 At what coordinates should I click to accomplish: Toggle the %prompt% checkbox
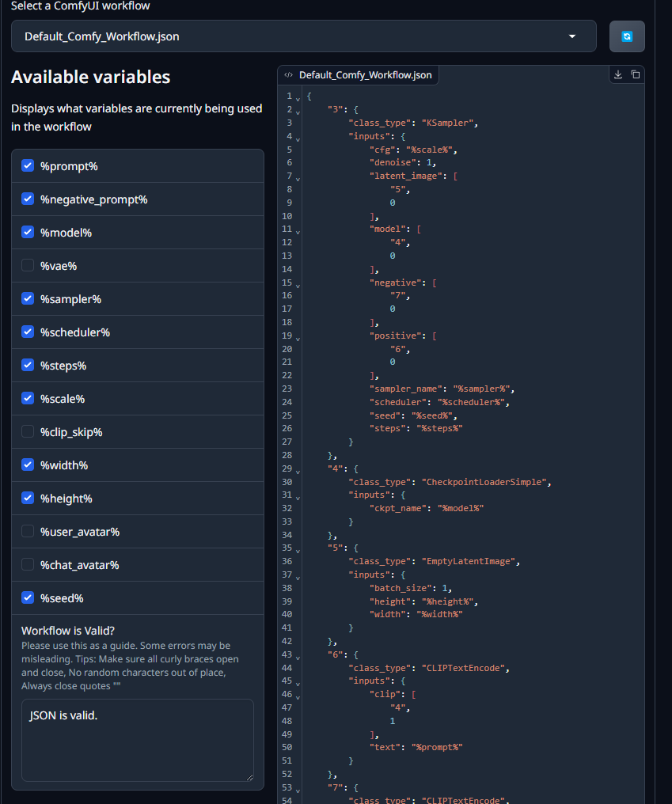point(28,165)
